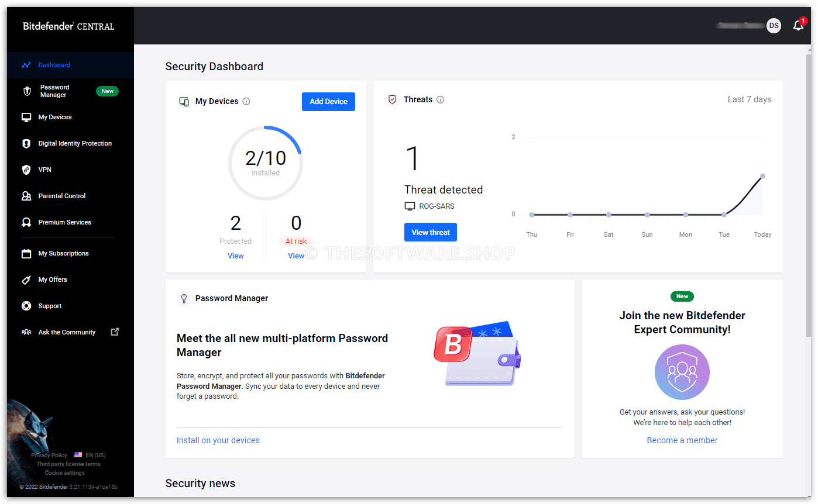Screen dimensions: 818x504
Task: Open notifications via the bell icon
Action: 798,26
